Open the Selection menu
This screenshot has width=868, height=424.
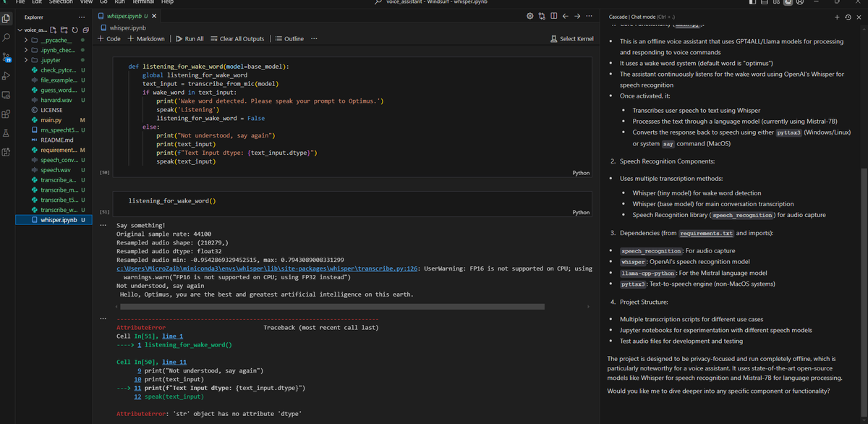[61, 3]
